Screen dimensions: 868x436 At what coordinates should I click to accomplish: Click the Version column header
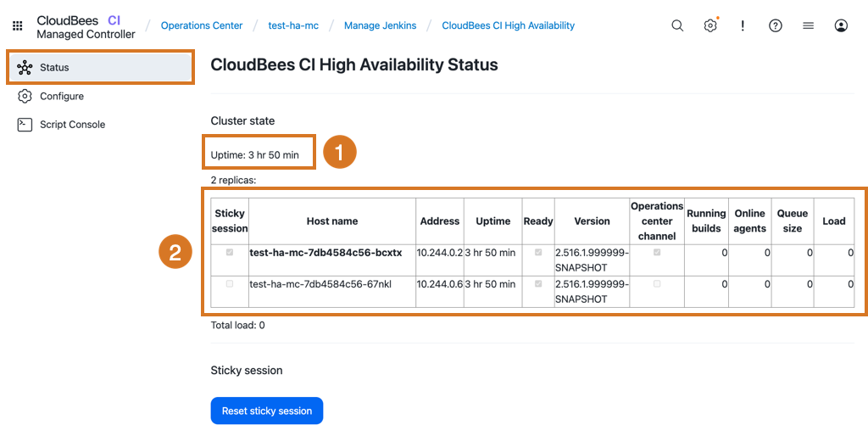point(592,221)
